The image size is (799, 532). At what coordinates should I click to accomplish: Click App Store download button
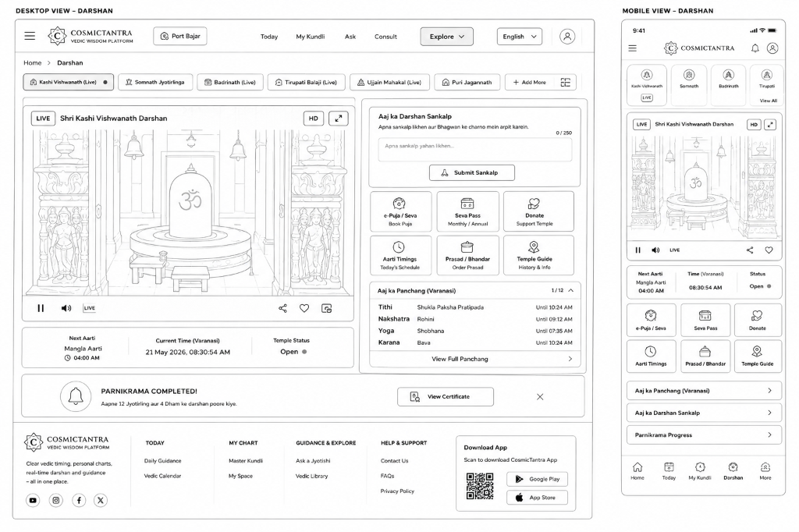pyautogui.click(x=537, y=498)
